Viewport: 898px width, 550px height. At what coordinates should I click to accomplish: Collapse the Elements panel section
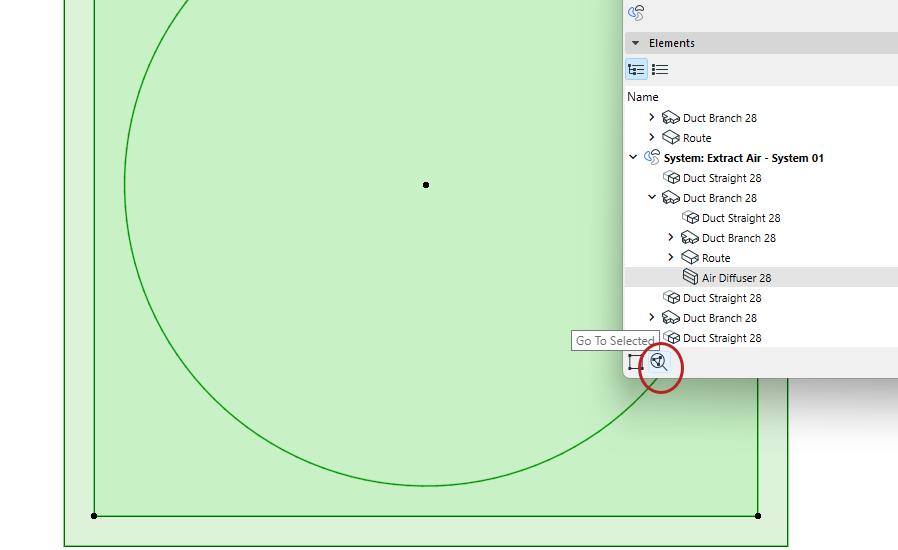pos(635,43)
